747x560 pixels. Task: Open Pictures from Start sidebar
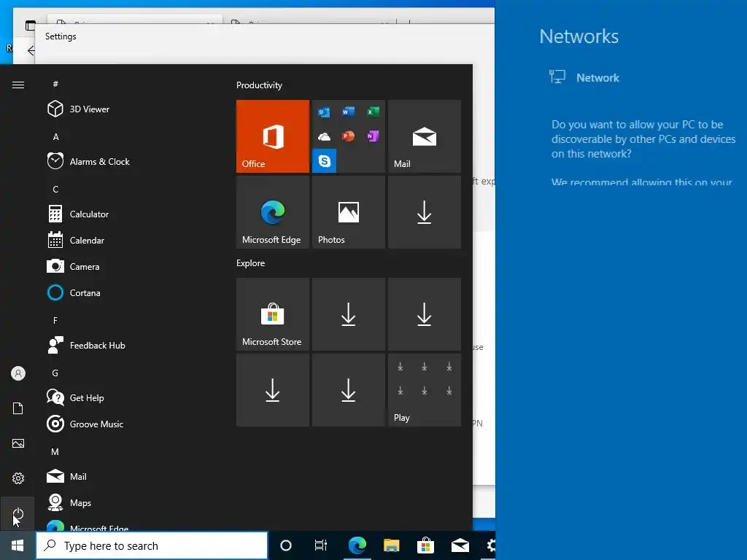[18, 443]
